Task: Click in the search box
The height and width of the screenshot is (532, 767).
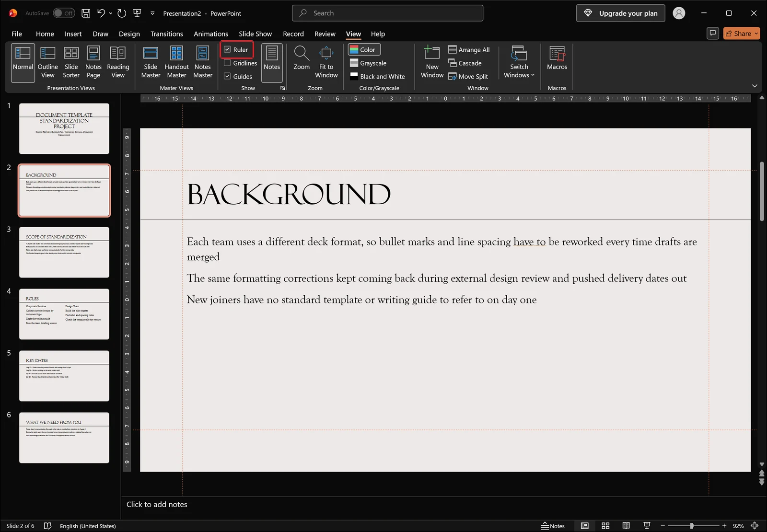Action: coord(387,13)
